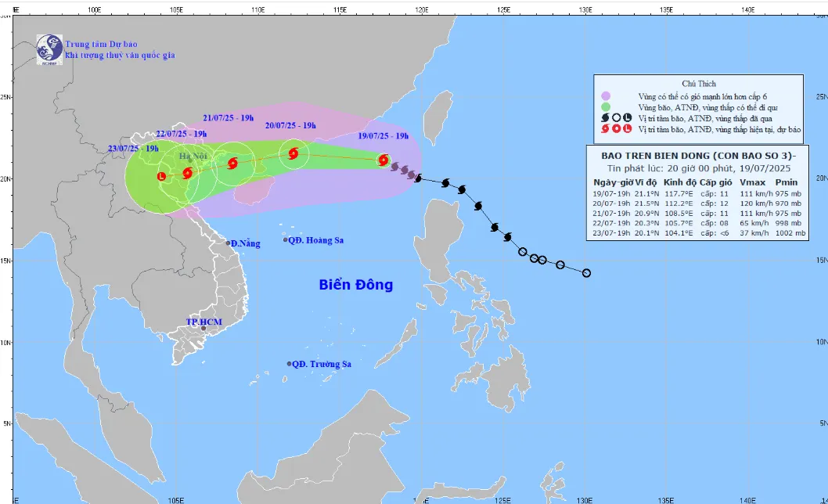This screenshot has width=828, height=504.
Task: Click the dot marker beside Đ.Nẵng
Action: [x=228, y=243]
